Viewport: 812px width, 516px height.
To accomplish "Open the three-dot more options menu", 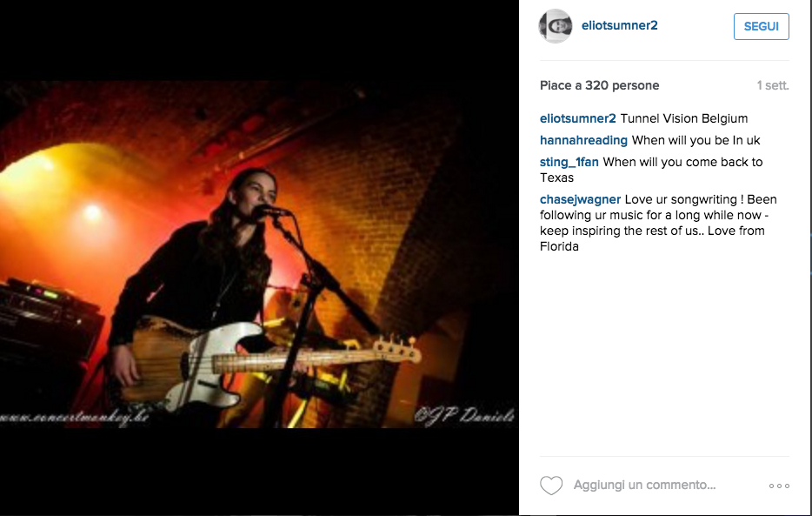I will [779, 486].
